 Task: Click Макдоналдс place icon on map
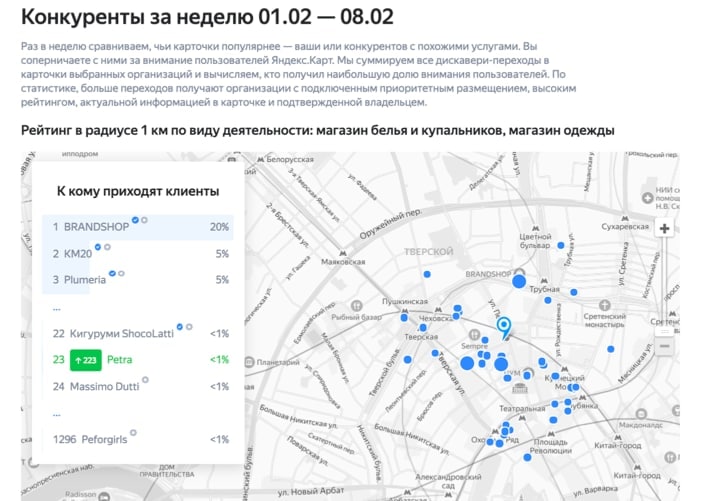[x=641, y=414]
